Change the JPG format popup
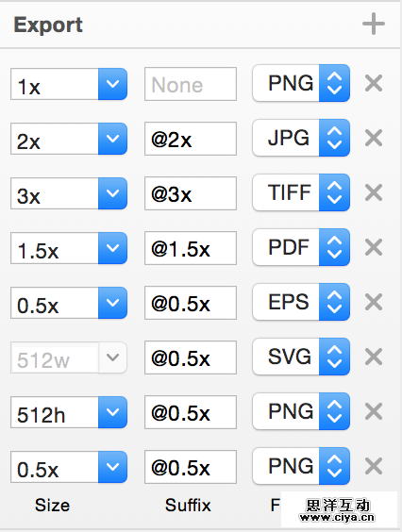The height and width of the screenshot is (532, 402). (301, 138)
